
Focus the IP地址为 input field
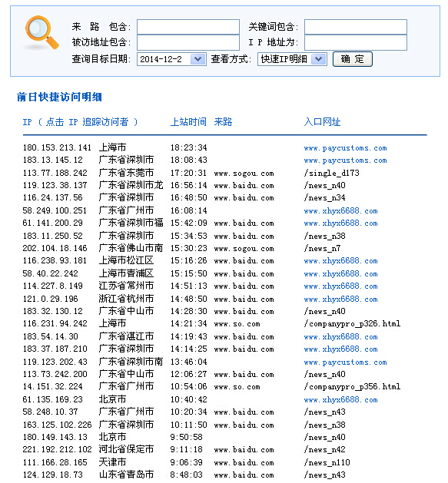tap(356, 42)
